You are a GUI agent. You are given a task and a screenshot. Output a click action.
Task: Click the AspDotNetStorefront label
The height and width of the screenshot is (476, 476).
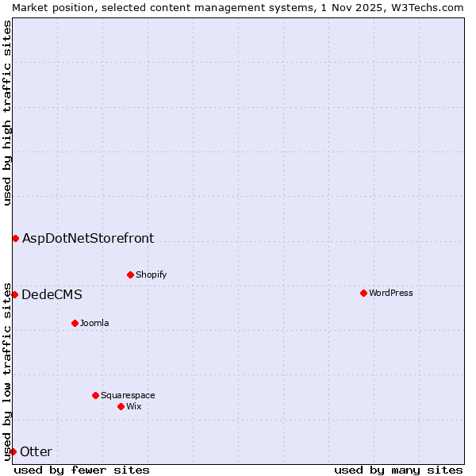[88, 238]
